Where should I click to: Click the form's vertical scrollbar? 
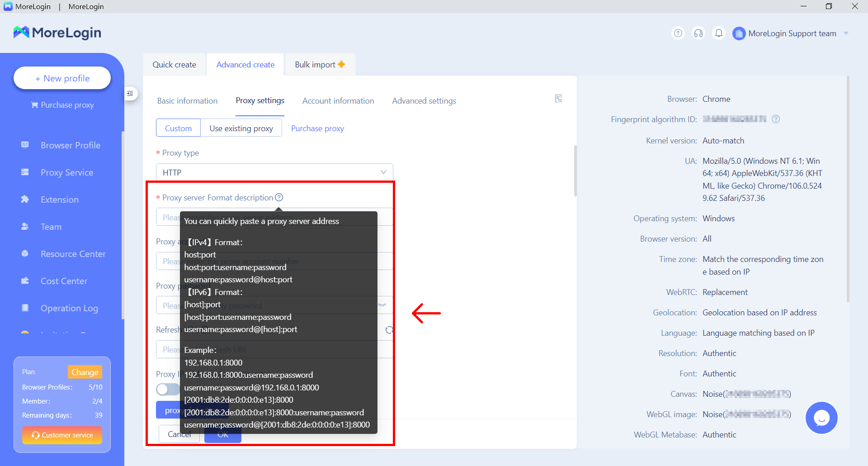click(x=575, y=171)
